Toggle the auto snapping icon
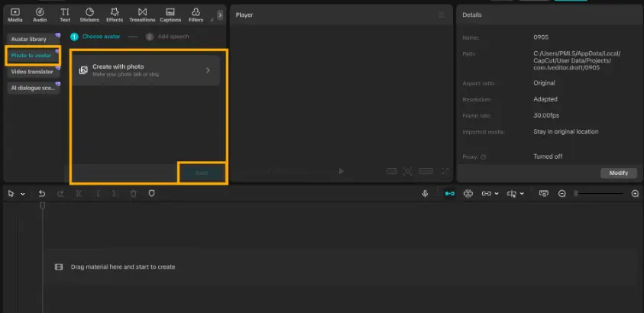This screenshot has width=644, height=313. 468,194
